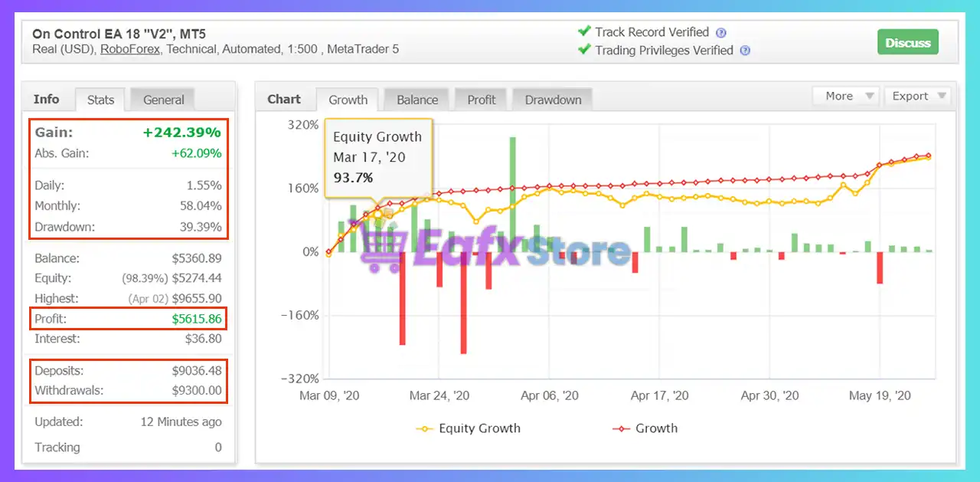Expand the More dropdown
Screen dimensions: 980x482
click(846, 96)
